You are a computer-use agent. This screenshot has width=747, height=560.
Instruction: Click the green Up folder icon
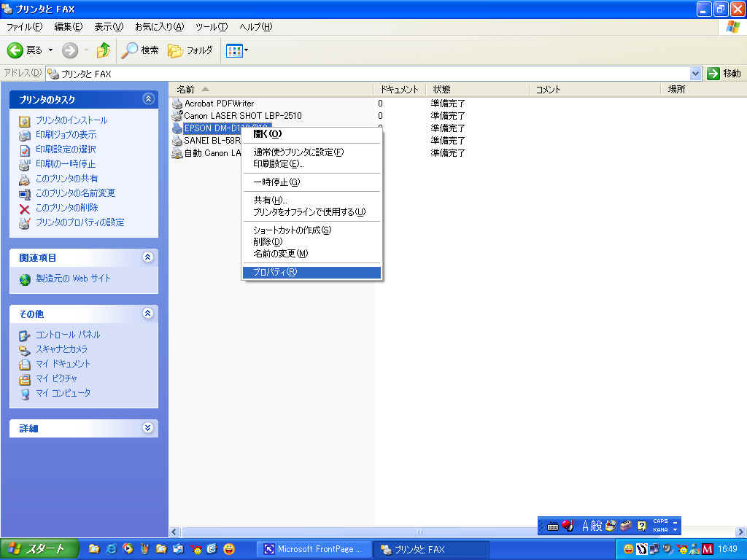click(x=103, y=50)
